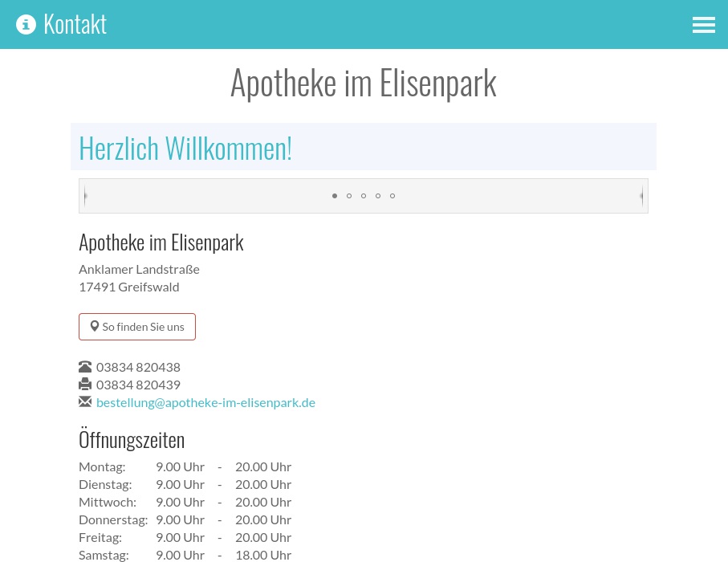Image resolution: width=728 pixels, height=562 pixels.
Task: Click the Apotheke im Elisenpark page title
Action: [364, 81]
